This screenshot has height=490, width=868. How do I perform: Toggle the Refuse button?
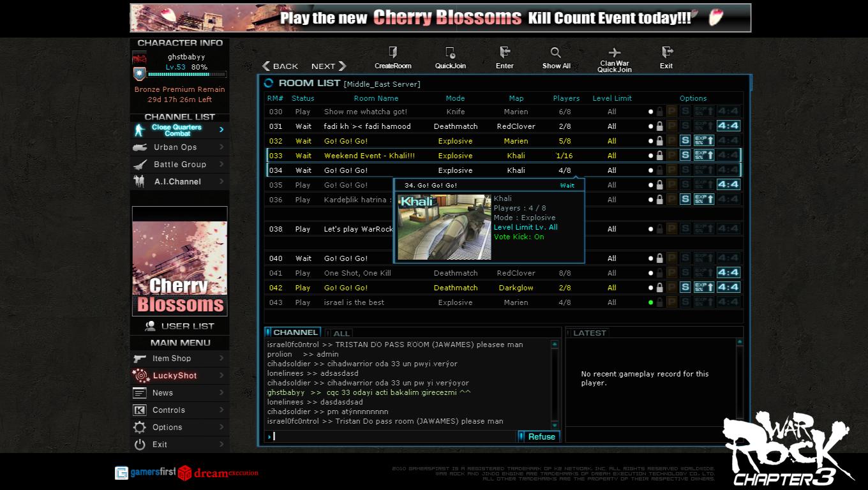click(539, 436)
